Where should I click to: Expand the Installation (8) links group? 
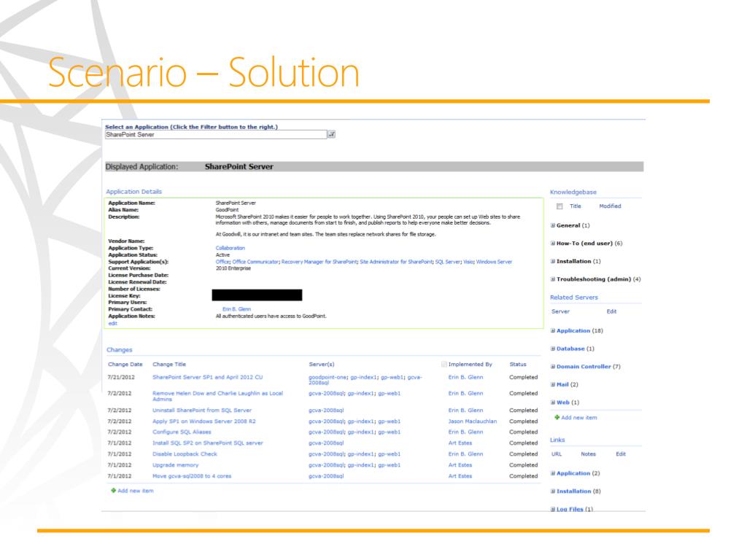pyautogui.click(x=553, y=491)
